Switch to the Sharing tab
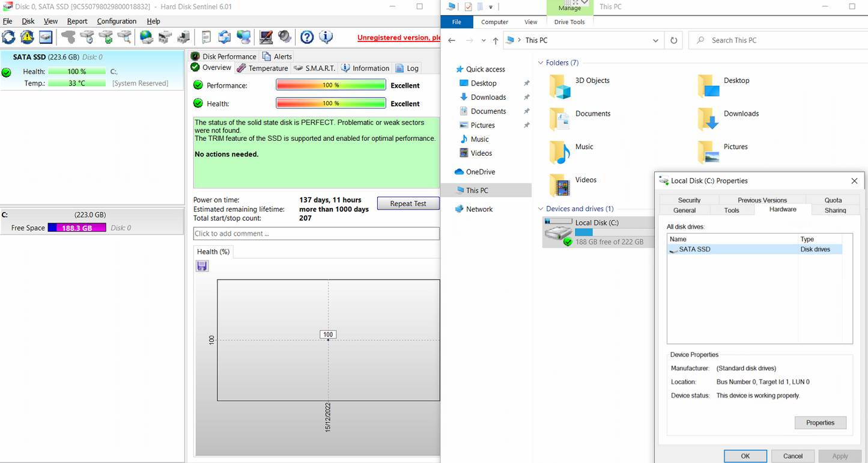This screenshot has width=868, height=463. click(x=836, y=210)
